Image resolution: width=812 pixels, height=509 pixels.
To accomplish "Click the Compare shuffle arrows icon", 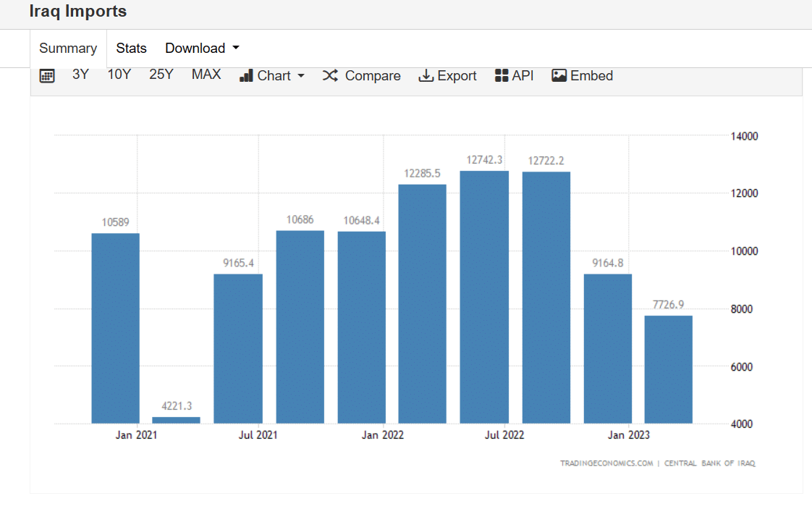I will tap(330, 76).
